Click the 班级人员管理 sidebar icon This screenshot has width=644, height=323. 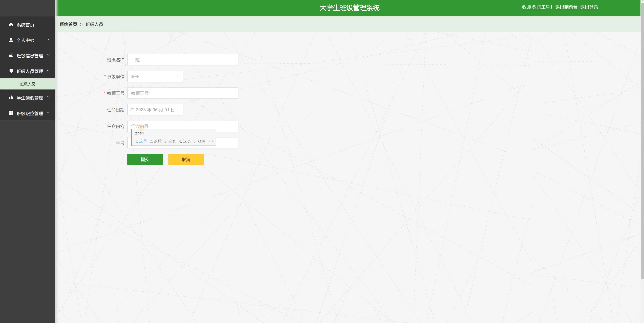[11, 71]
